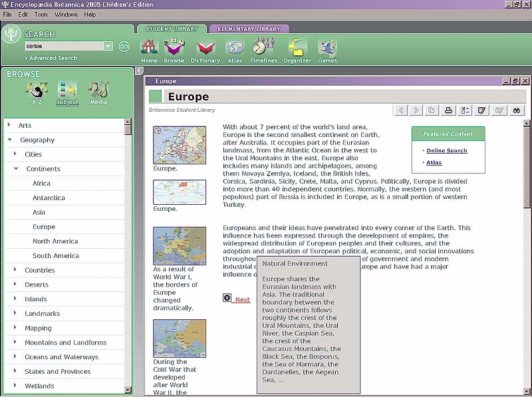Print the Europe article
This screenshot has height=397, width=532.
448,110
